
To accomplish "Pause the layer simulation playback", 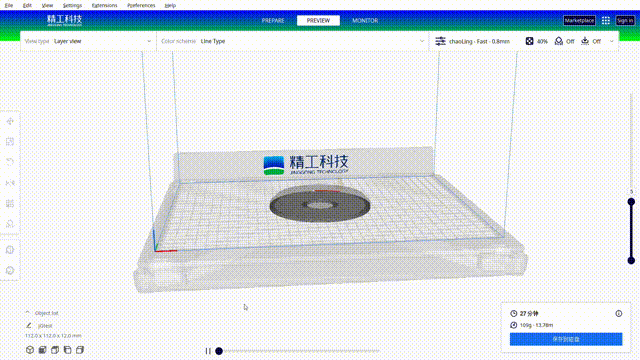I will (x=208, y=351).
